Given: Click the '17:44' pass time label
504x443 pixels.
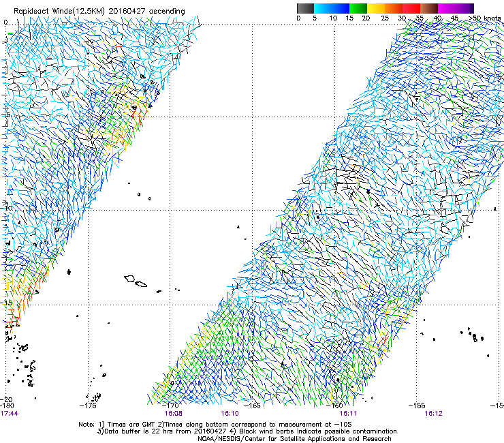Looking at the screenshot, I should (10, 414).
